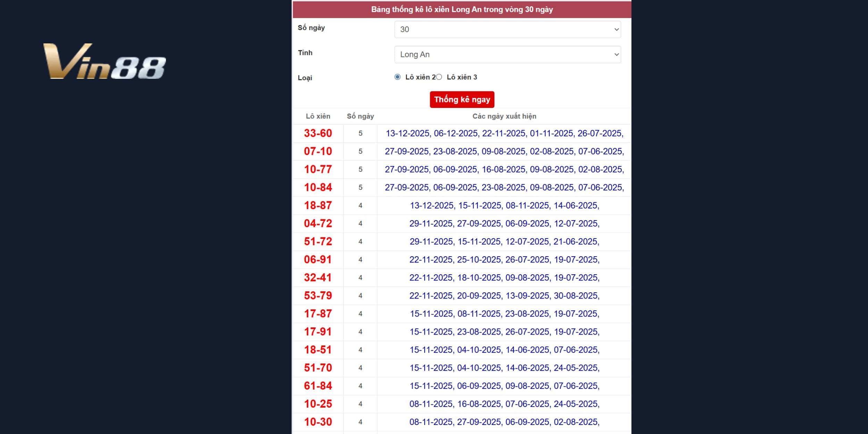Click the 53-79 lô xiên pair
Viewport: 868px width, 434px height.
tap(318, 296)
